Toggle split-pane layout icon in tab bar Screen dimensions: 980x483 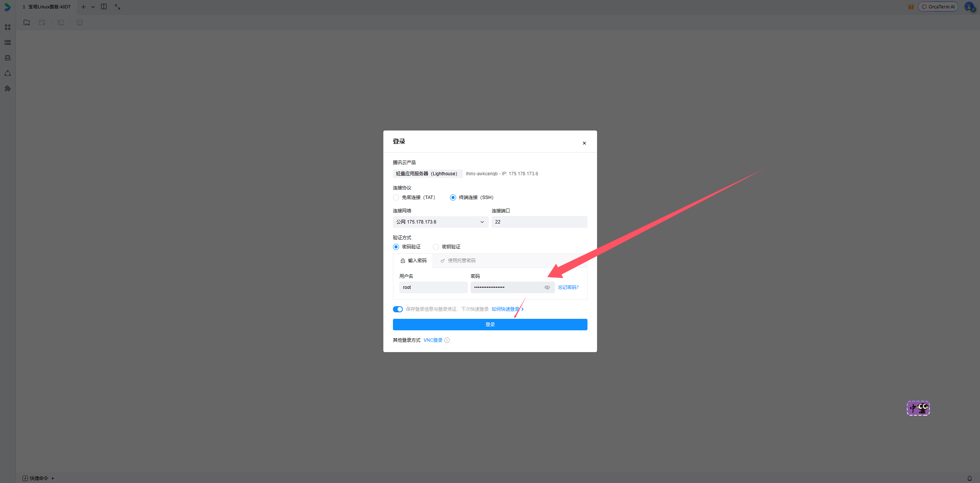pos(104,7)
